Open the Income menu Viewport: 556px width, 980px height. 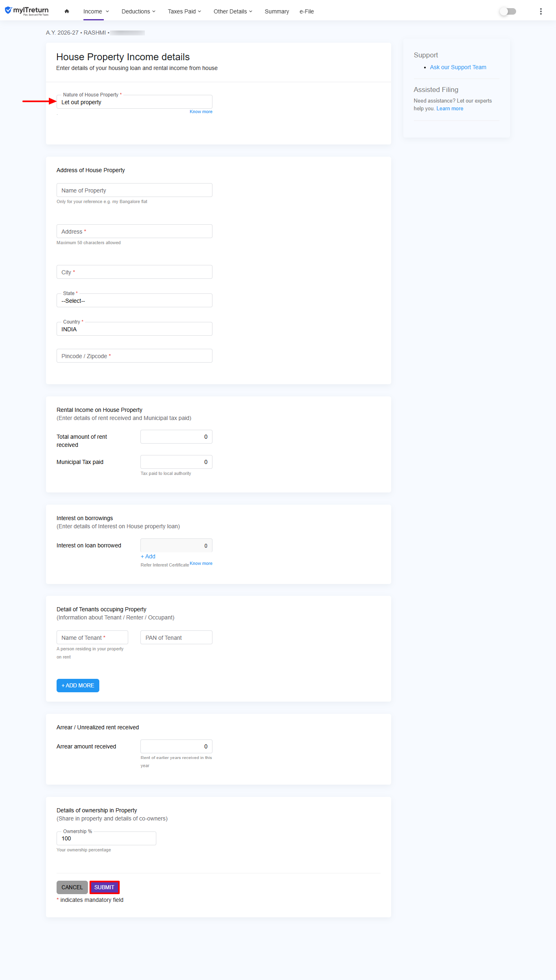(x=96, y=11)
